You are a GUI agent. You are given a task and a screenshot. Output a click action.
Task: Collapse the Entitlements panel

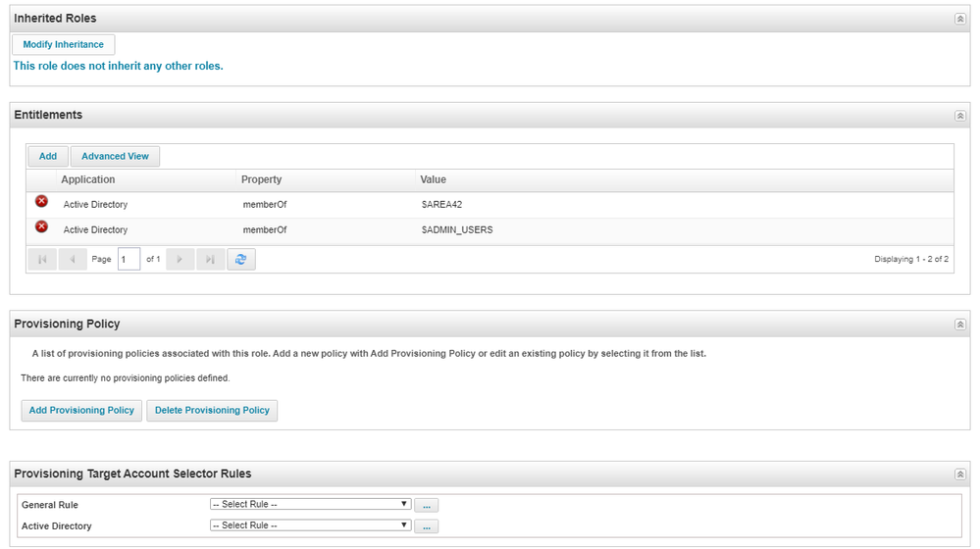[x=959, y=116]
